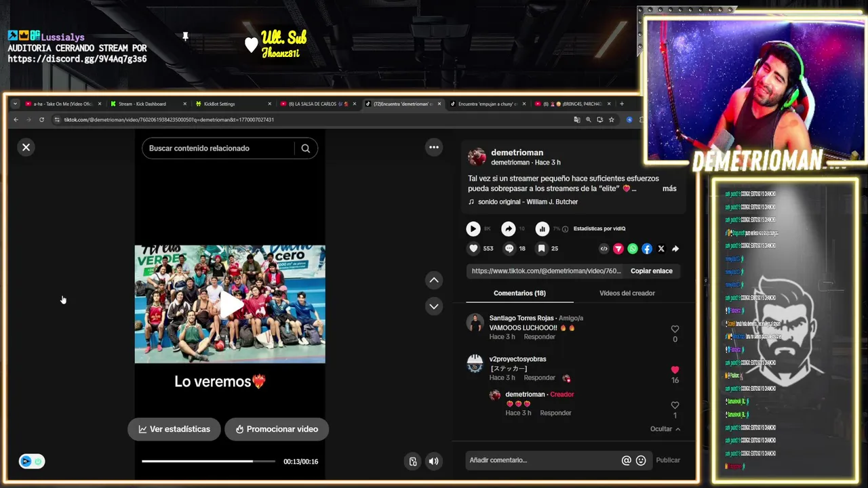
Task: Like demetrioman creator reply
Action: tap(675, 405)
